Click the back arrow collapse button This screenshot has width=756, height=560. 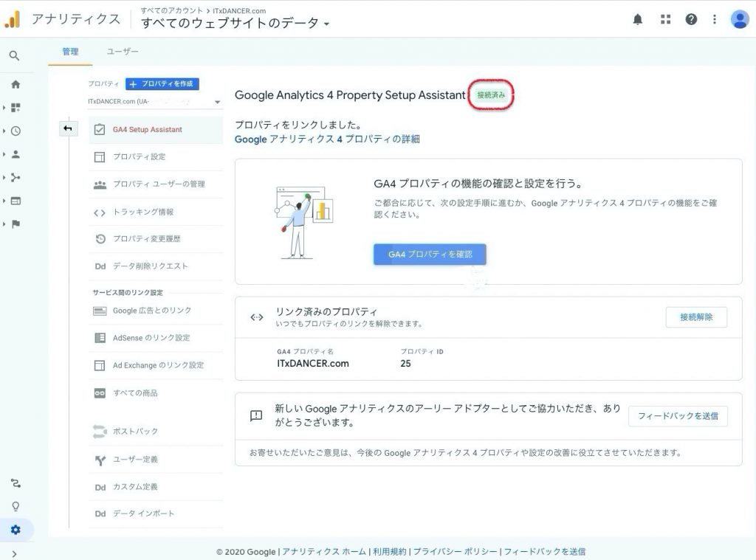click(68, 129)
